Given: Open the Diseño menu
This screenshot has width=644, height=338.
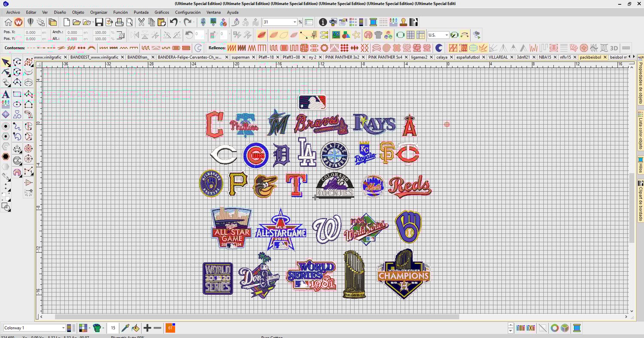Looking at the screenshot, I should [60, 12].
